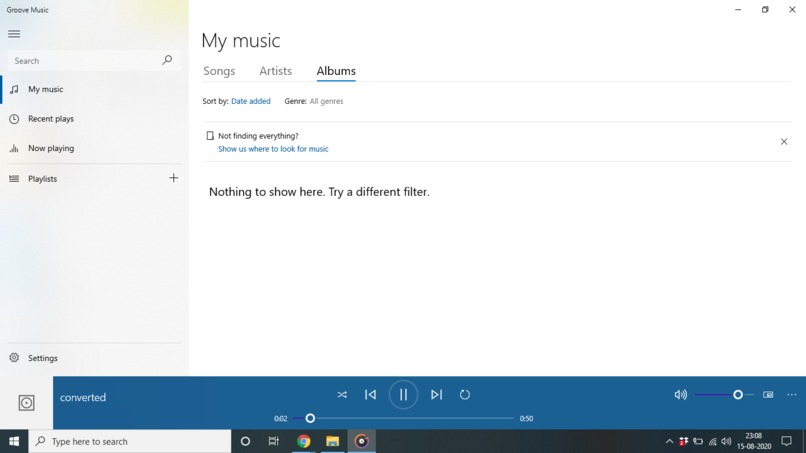Mute audio with the speaker icon
Image resolution: width=806 pixels, height=453 pixels.
coord(681,395)
